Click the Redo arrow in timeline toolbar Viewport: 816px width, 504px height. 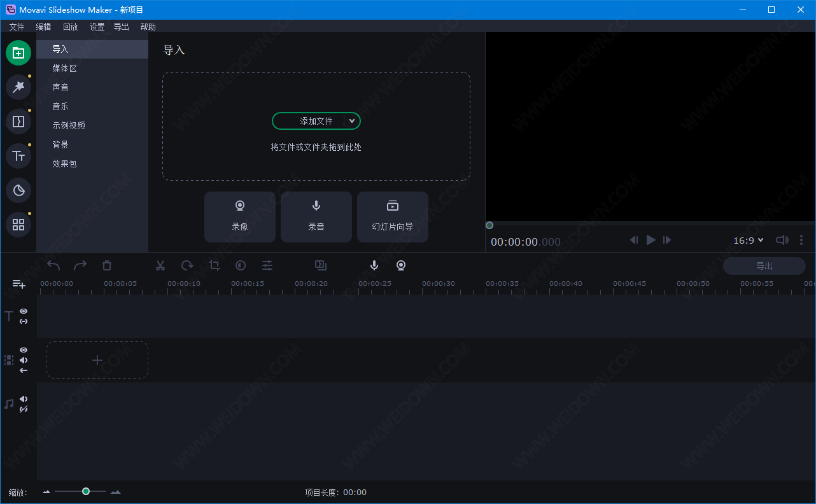[x=80, y=265]
